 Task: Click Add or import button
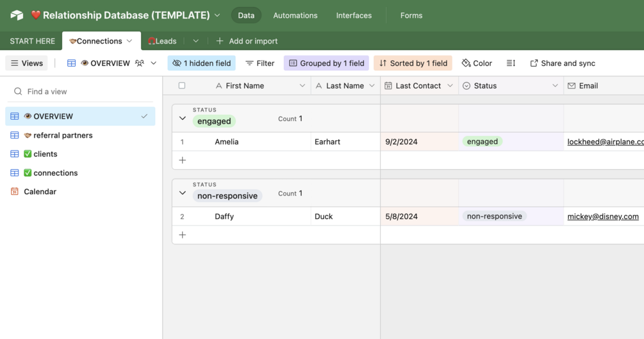247,41
